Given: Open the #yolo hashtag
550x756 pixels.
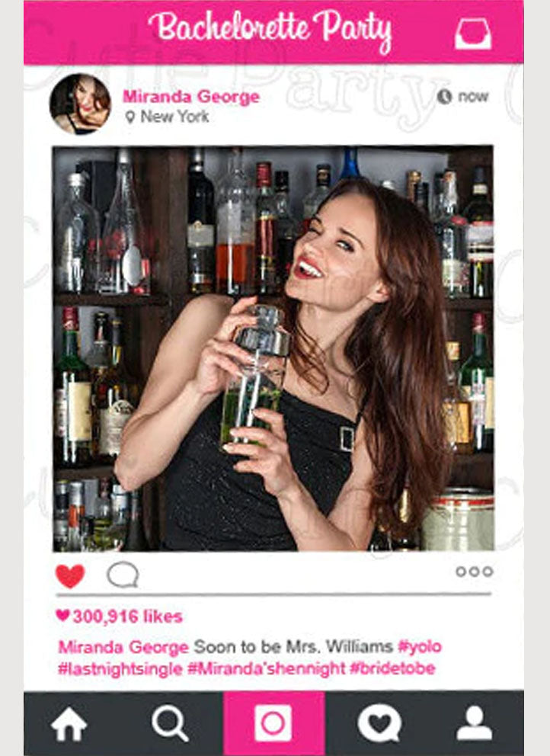Looking at the screenshot, I should coord(420,646).
